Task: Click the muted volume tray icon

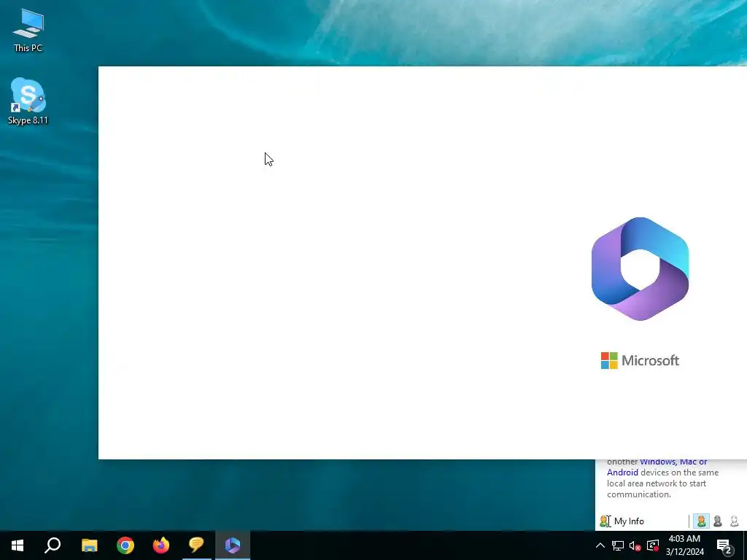Action: 635,545
